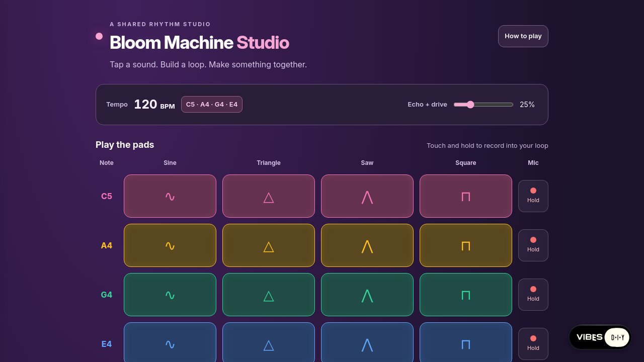644x362 pixels.
Task: Click the Note column header
Action: pos(107,163)
